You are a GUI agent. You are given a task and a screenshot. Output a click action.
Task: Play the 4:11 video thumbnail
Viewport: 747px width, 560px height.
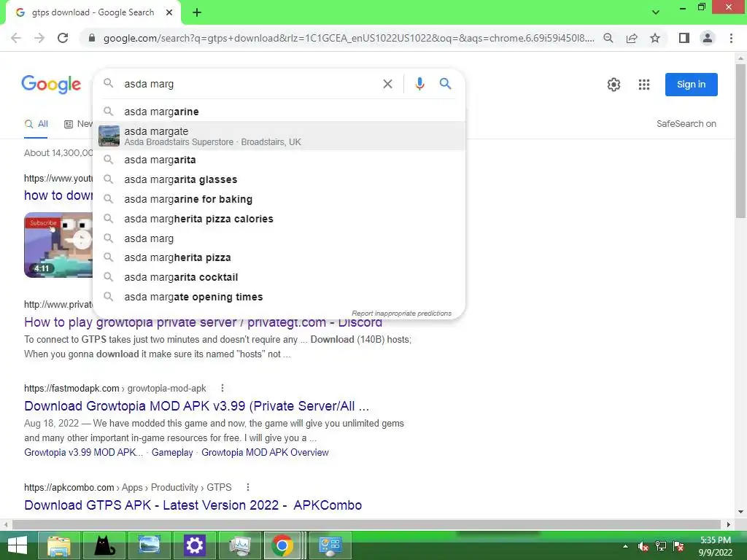[x=58, y=245]
